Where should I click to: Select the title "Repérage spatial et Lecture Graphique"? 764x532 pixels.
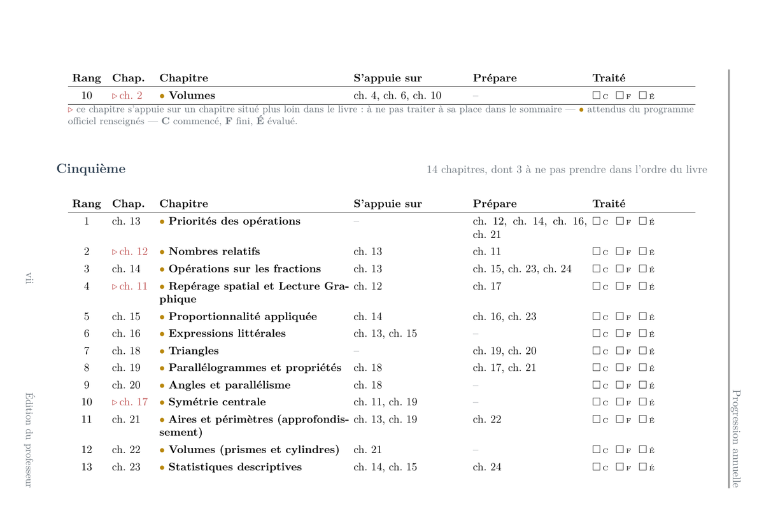point(254,293)
